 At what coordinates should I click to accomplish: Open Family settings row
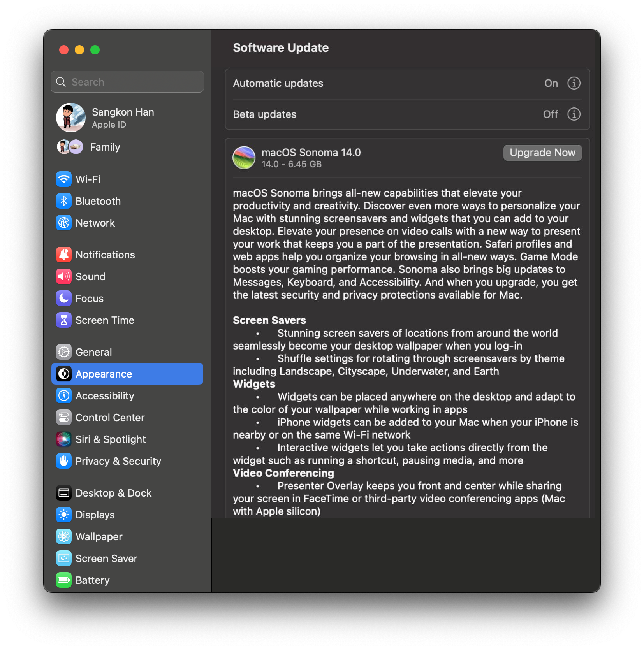tap(127, 147)
